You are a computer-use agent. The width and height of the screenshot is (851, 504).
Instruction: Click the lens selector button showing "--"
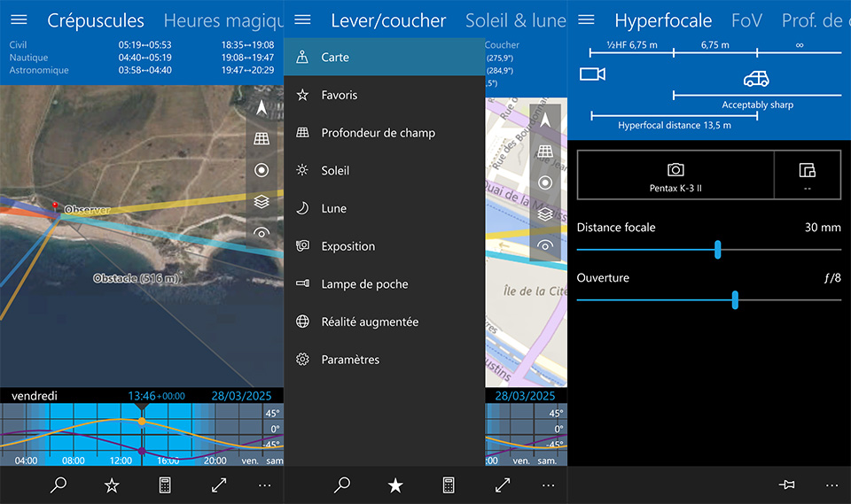click(806, 174)
